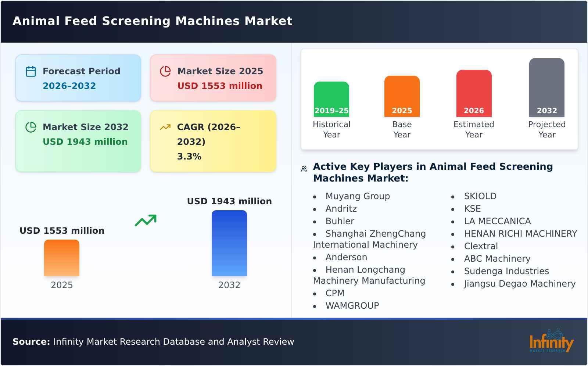Click the Forecast Period 2026–2032 card
Image resolution: width=588 pixels, height=366 pixels.
pos(78,78)
